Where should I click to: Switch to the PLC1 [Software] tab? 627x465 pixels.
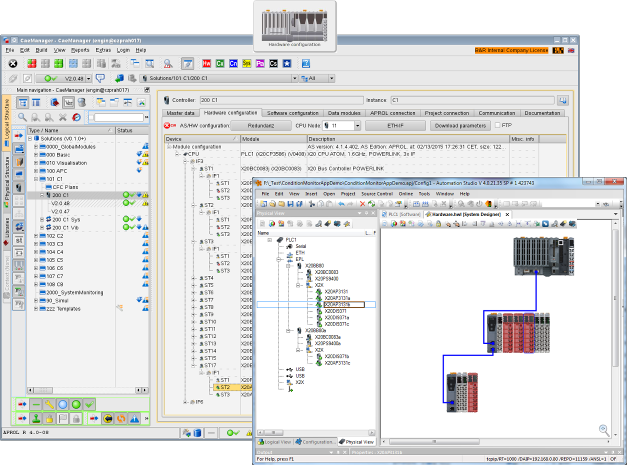pos(401,214)
